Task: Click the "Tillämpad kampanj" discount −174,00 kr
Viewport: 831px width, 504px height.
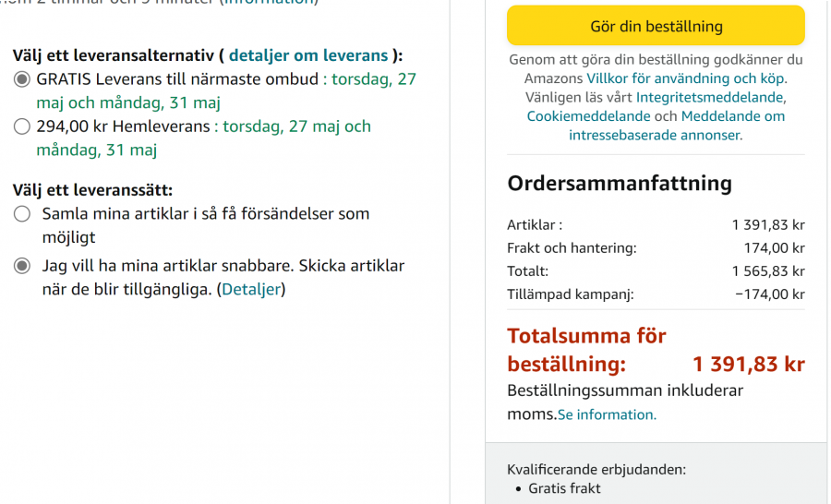Action: coord(769,294)
